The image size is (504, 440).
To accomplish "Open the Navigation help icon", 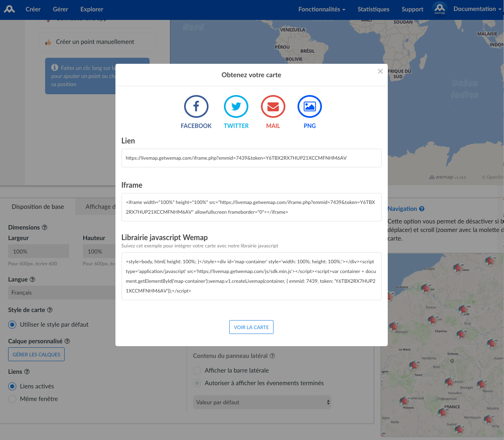I will [x=422, y=209].
